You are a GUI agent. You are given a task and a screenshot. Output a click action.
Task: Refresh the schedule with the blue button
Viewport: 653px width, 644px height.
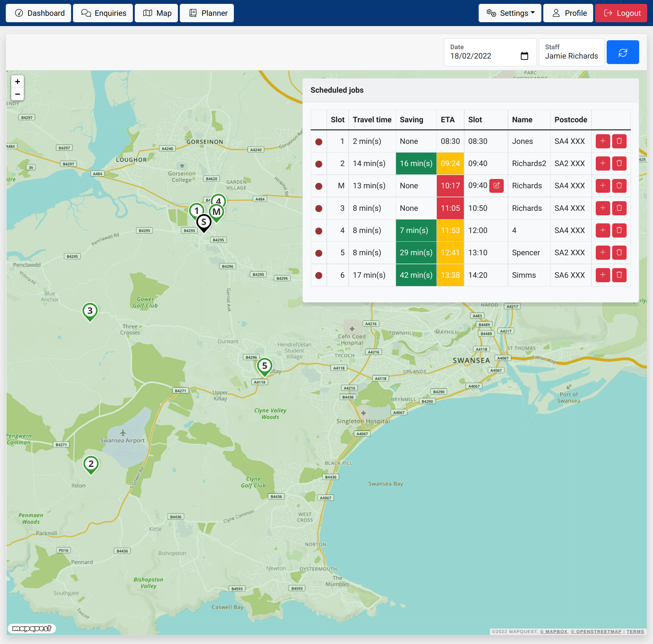[x=622, y=52]
